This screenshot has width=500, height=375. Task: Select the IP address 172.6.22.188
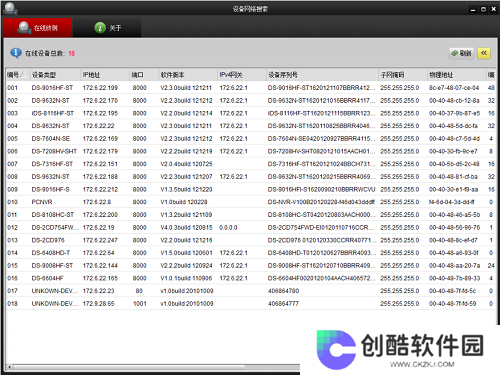click(x=100, y=176)
